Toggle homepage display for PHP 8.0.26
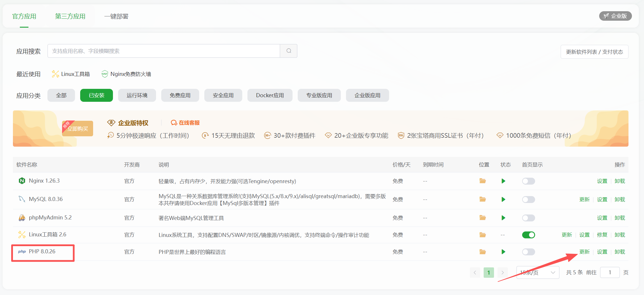 pos(528,252)
